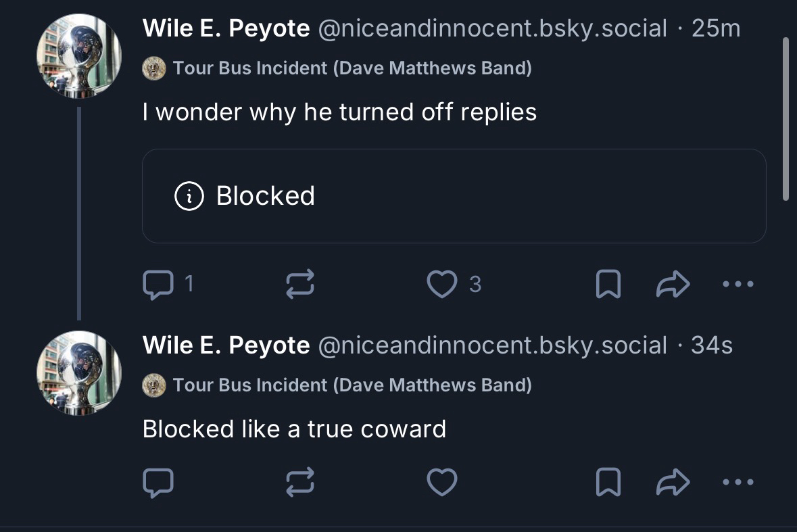Repost "Blocked like a true coward"
The width and height of the screenshot is (797, 532).
click(x=301, y=483)
